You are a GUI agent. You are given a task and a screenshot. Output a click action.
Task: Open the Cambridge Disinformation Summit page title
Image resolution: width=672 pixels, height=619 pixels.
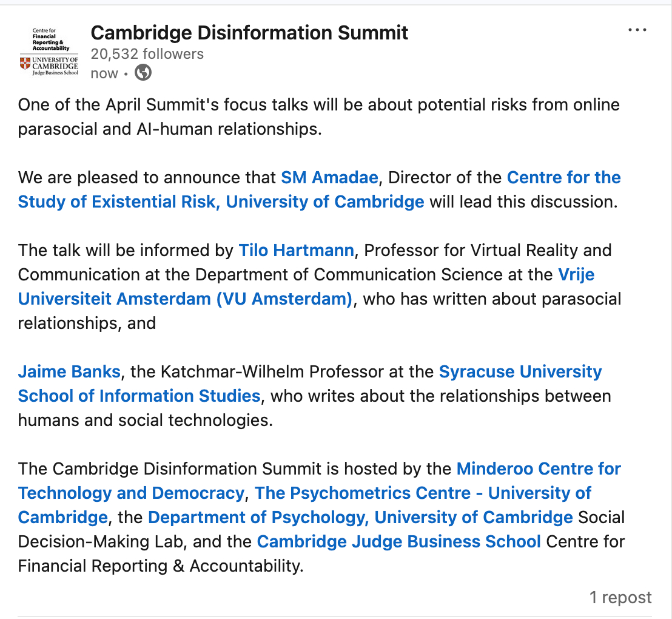tap(249, 32)
